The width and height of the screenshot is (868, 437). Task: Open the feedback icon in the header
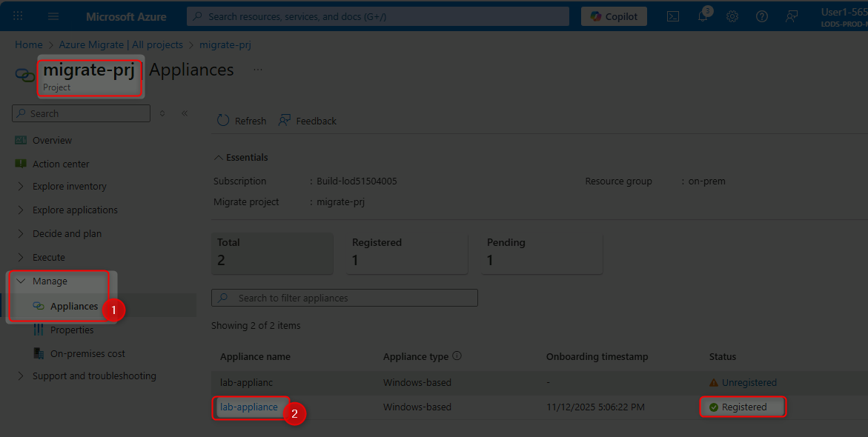pos(792,16)
